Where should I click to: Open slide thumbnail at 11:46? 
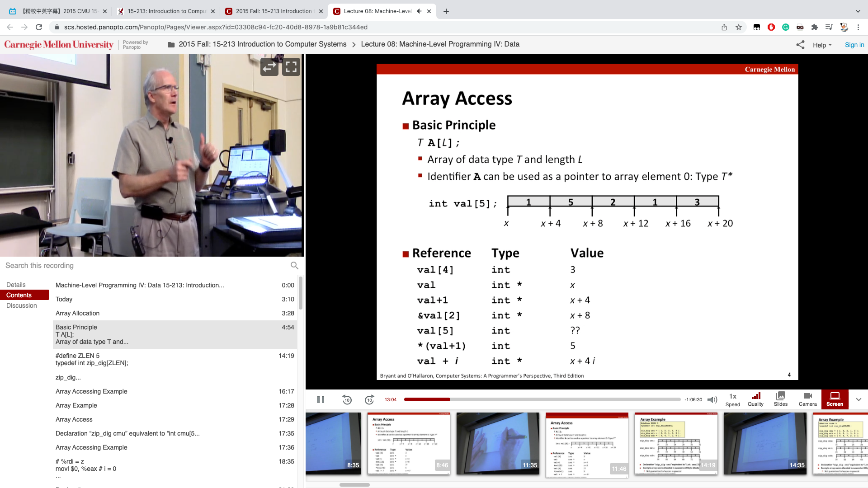(x=587, y=445)
